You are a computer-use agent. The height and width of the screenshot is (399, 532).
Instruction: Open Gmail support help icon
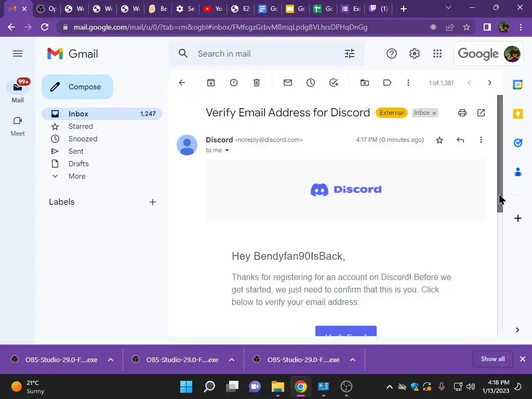(392, 54)
